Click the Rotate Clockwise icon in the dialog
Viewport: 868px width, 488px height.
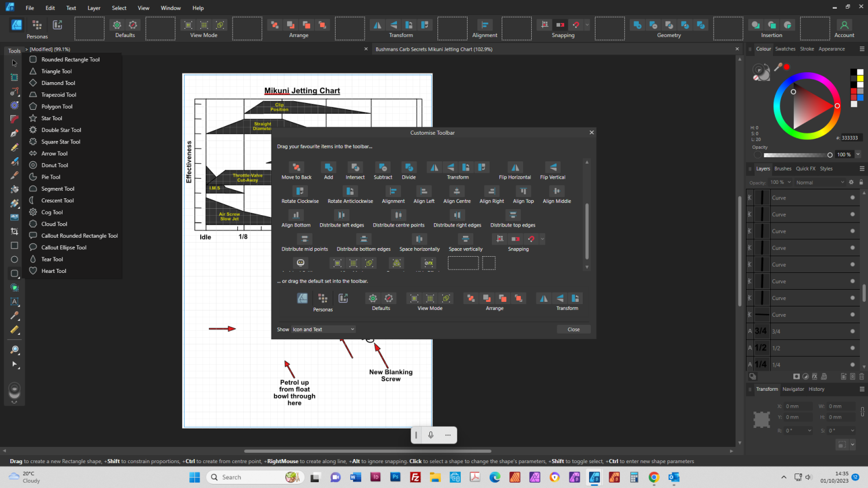tap(300, 191)
